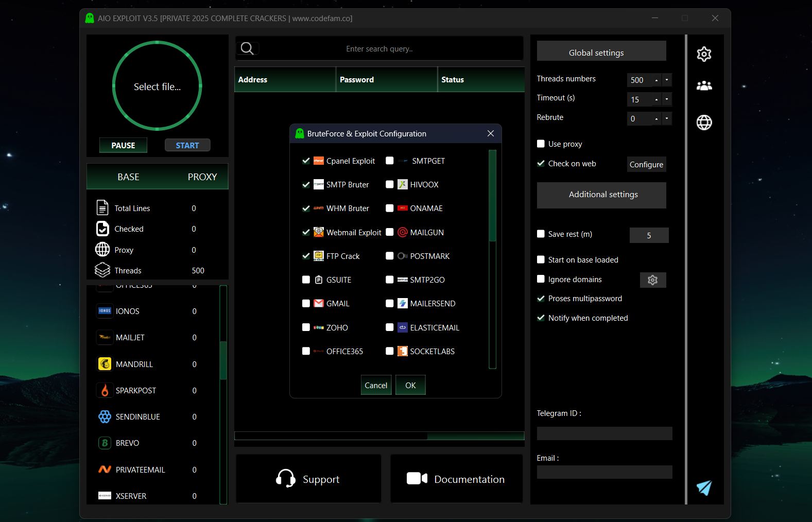Image resolution: width=812 pixels, height=522 pixels.
Task: Click the SPARKPOST flame icon
Action: (x=105, y=390)
